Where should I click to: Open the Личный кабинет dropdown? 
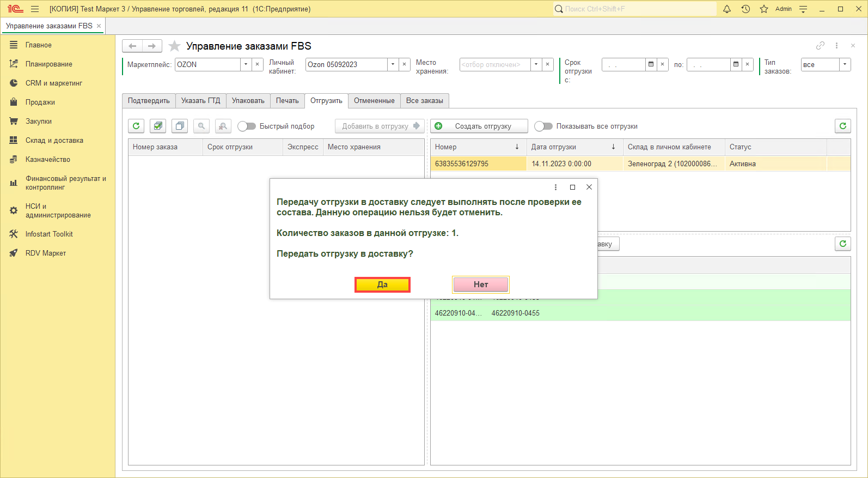click(393, 64)
